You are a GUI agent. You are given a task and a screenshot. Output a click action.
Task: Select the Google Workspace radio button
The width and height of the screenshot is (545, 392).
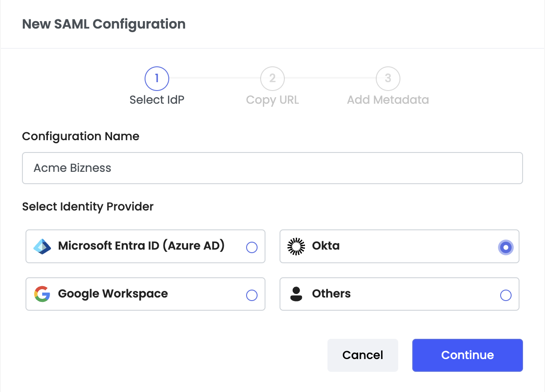click(x=252, y=295)
